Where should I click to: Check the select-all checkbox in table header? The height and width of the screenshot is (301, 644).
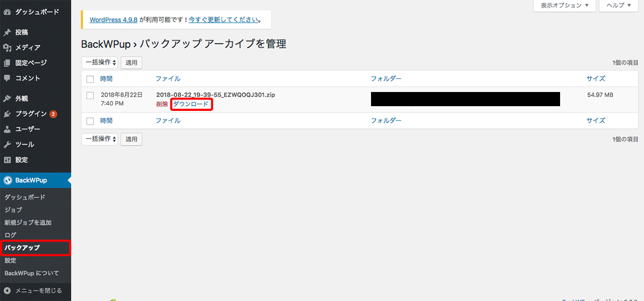(x=91, y=79)
